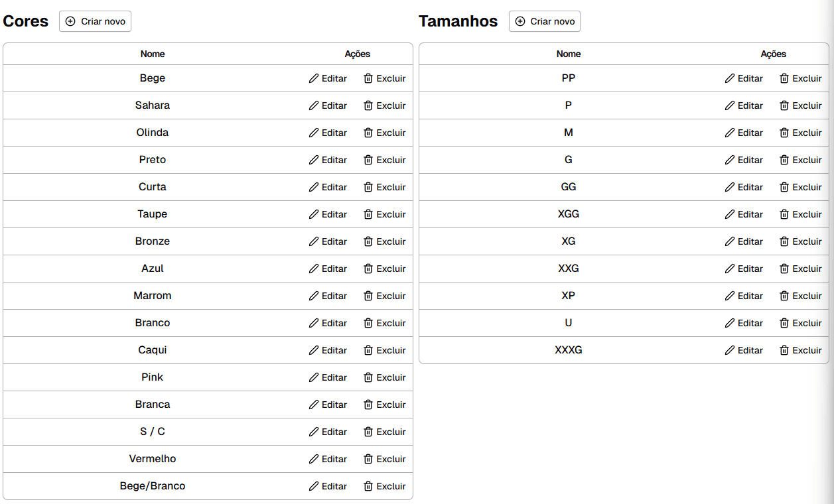Click the trash icon for size GG
The width and height of the screenshot is (834, 504).
tap(784, 187)
